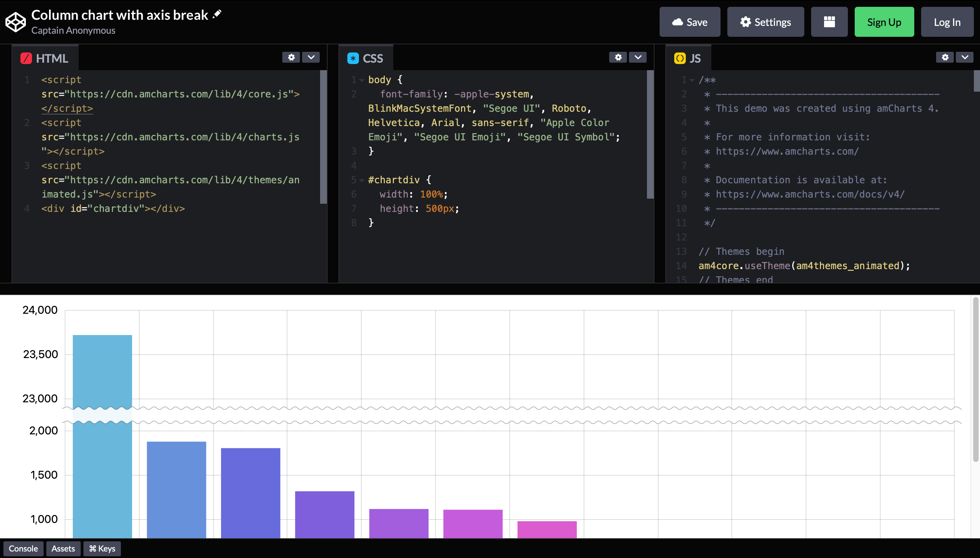This screenshot has height=558, width=980.
Task: Edit pen title via pencil icon
Action: click(217, 14)
